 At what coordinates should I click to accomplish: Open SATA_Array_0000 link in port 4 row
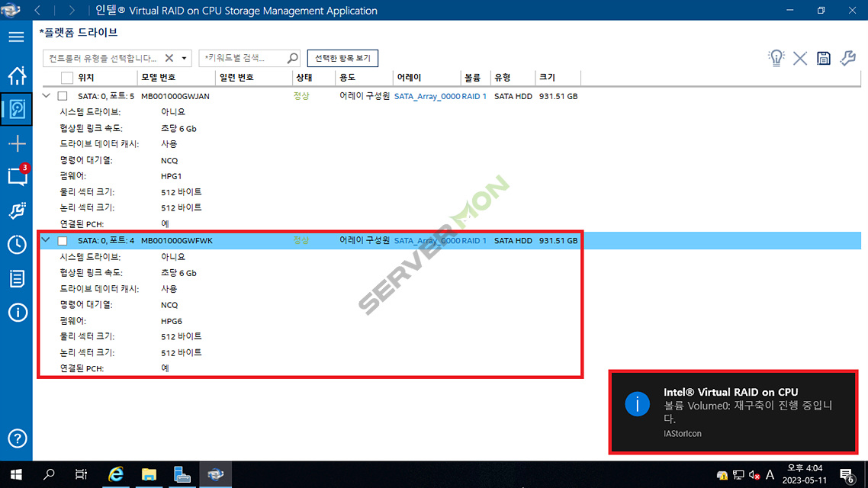tap(427, 241)
